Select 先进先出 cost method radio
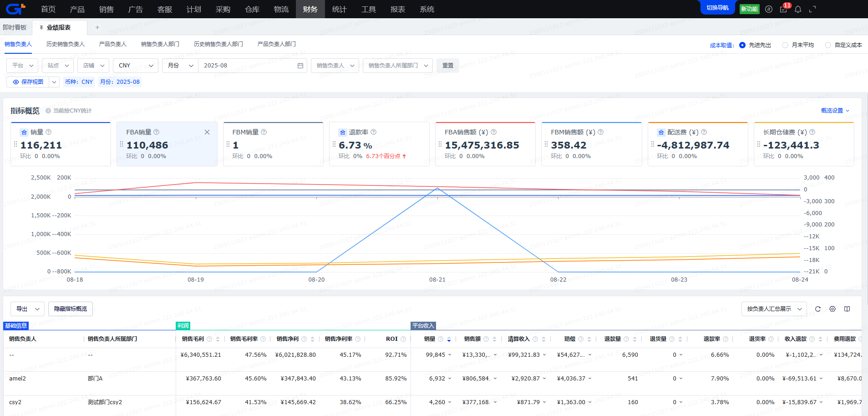The width and height of the screenshot is (868, 416). point(742,45)
